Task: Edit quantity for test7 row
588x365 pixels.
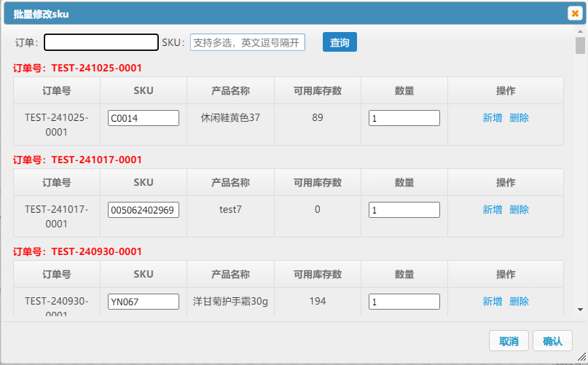Action: (404, 210)
